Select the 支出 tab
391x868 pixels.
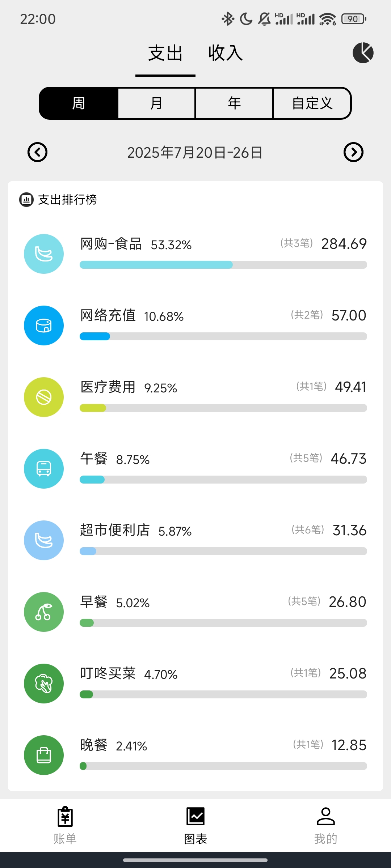tap(165, 53)
